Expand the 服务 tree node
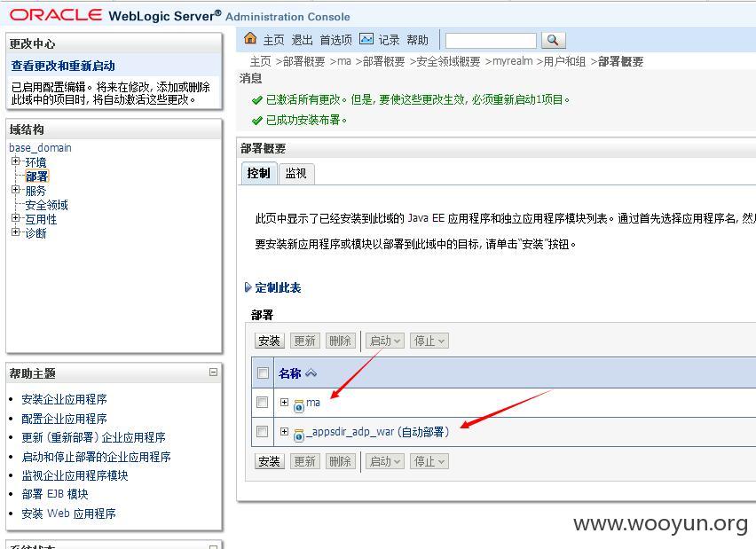The width and height of the screenshot is (756, 549). tap(15, 190)
